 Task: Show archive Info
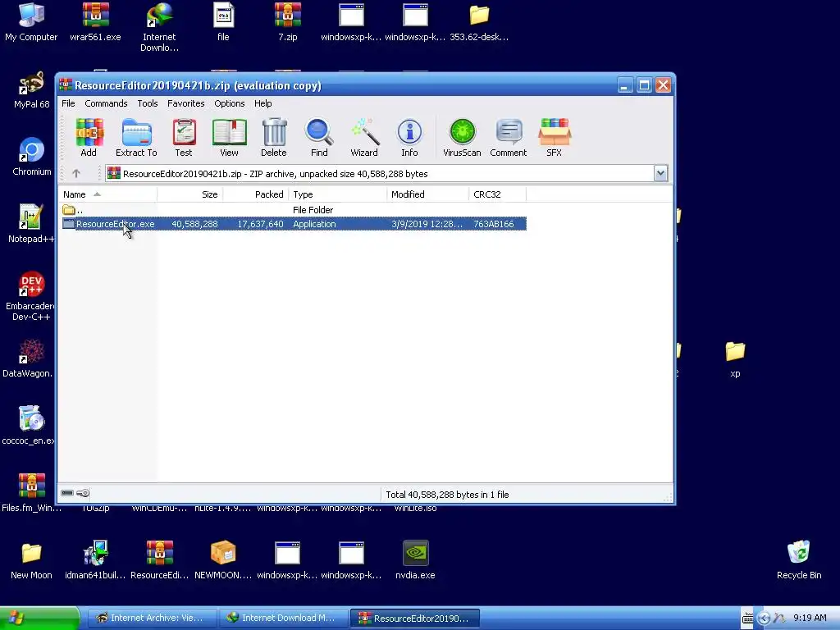point(410,138)
